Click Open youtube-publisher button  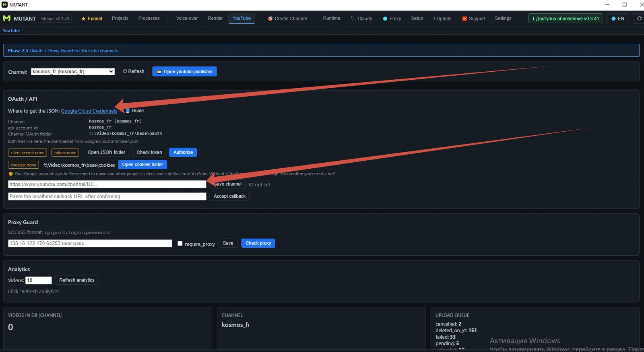click(185, 72)
